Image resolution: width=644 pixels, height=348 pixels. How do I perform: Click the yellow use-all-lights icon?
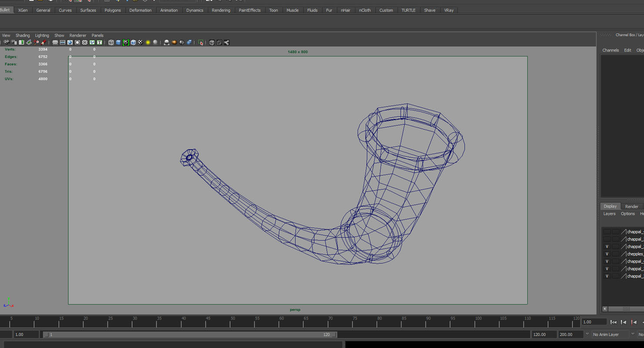pos(148,43)
